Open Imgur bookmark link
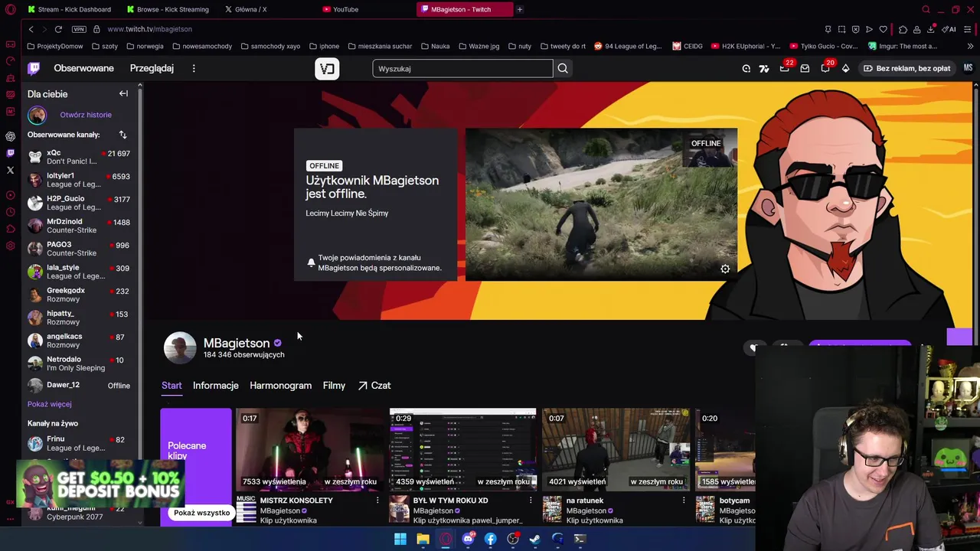 pyautogui.click(x=903, y=46)
